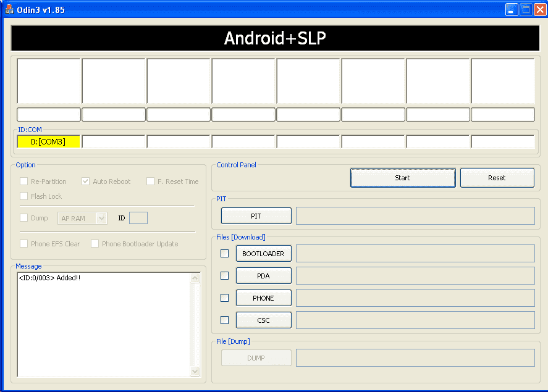548x392 pixels.
Task: Check the Flash Lock option
Action: click(23, 196)
